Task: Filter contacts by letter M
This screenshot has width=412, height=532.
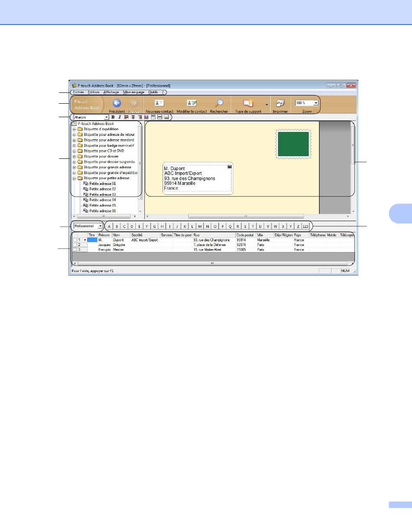Action: coord(199,226)
